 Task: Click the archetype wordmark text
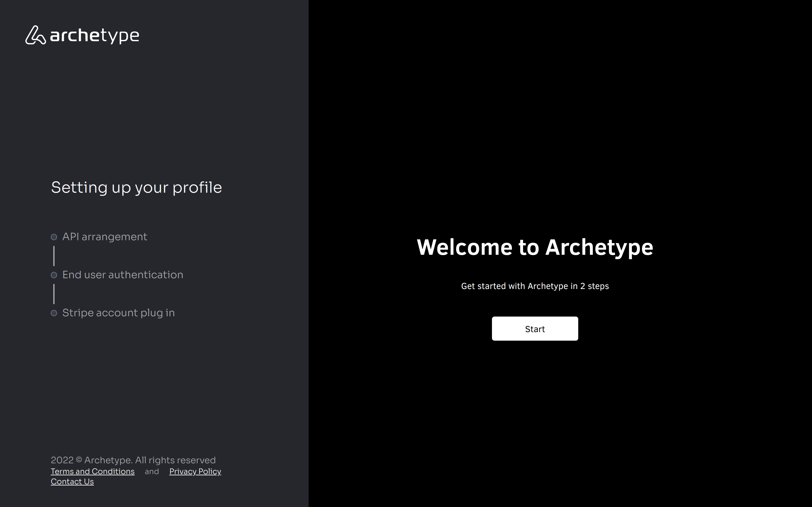95,35
